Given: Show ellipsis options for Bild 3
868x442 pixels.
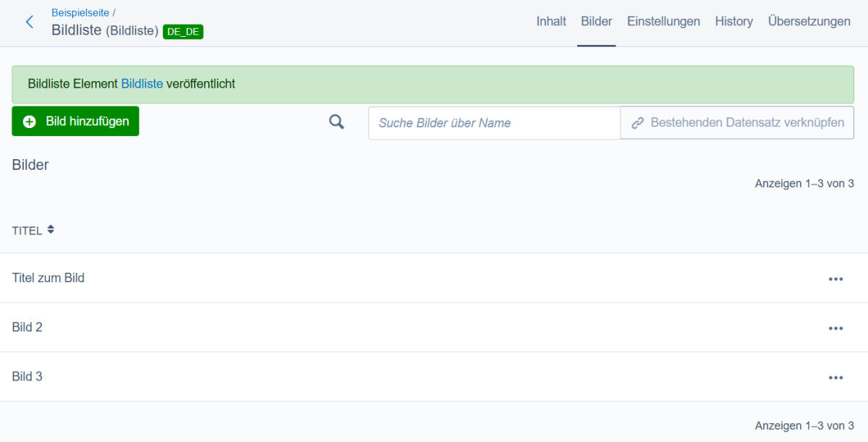Looking at the screenshot, I should pyautogui.click(x=835, y=378).
